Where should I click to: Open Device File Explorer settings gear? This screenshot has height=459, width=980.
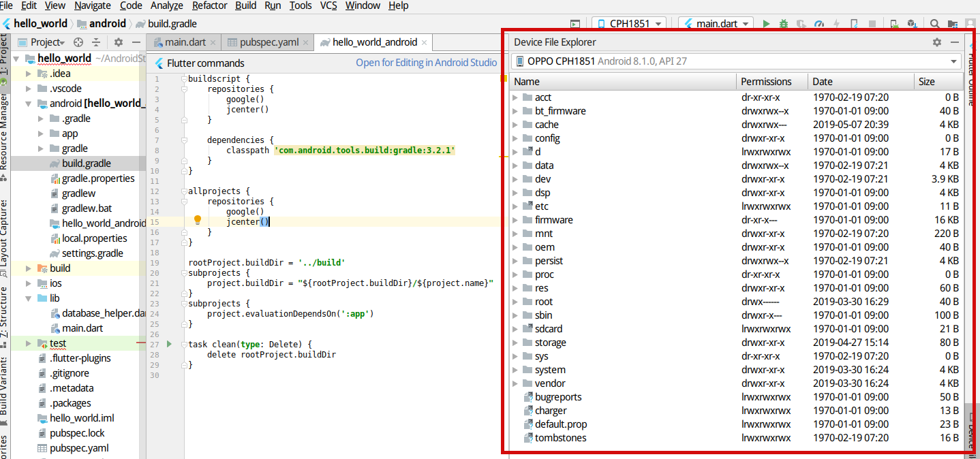coord(937,42)
